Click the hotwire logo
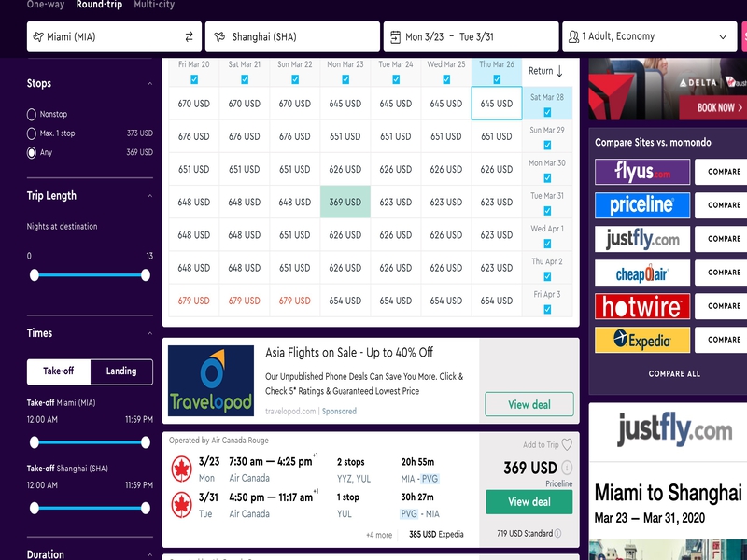 coord(642,306)
